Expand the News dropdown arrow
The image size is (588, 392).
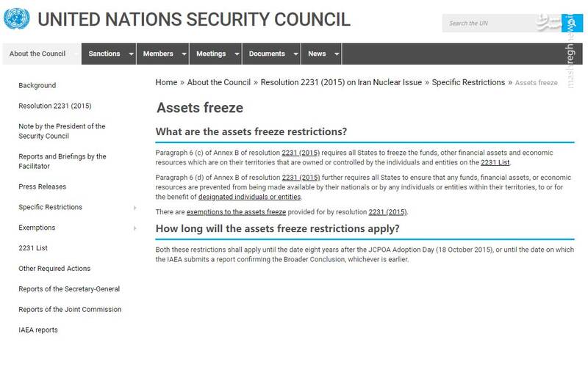[337, 54]
